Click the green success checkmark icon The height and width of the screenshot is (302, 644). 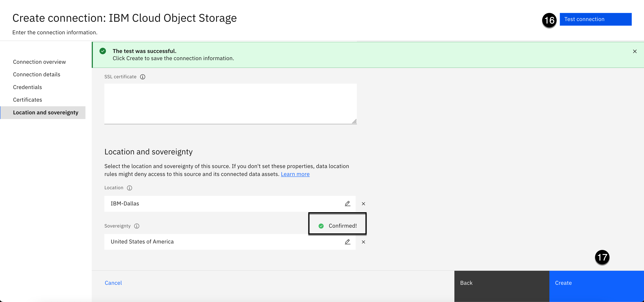point(103,51)
